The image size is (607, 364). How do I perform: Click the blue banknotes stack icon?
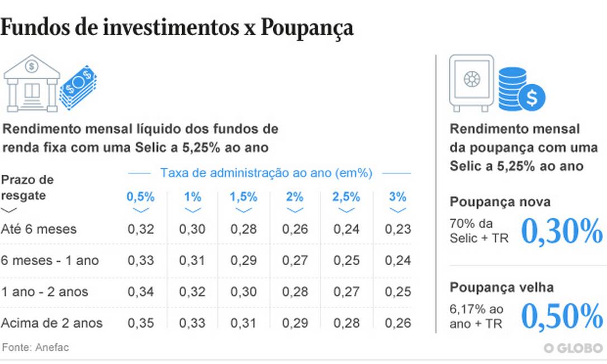(78, 87)
